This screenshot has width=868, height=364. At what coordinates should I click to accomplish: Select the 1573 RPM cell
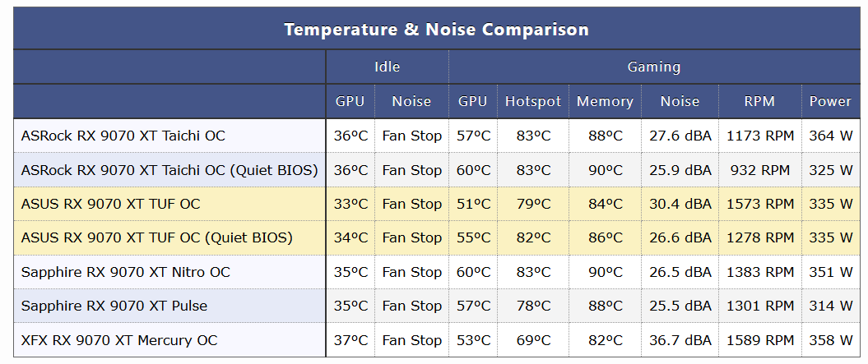coord(760,204)
